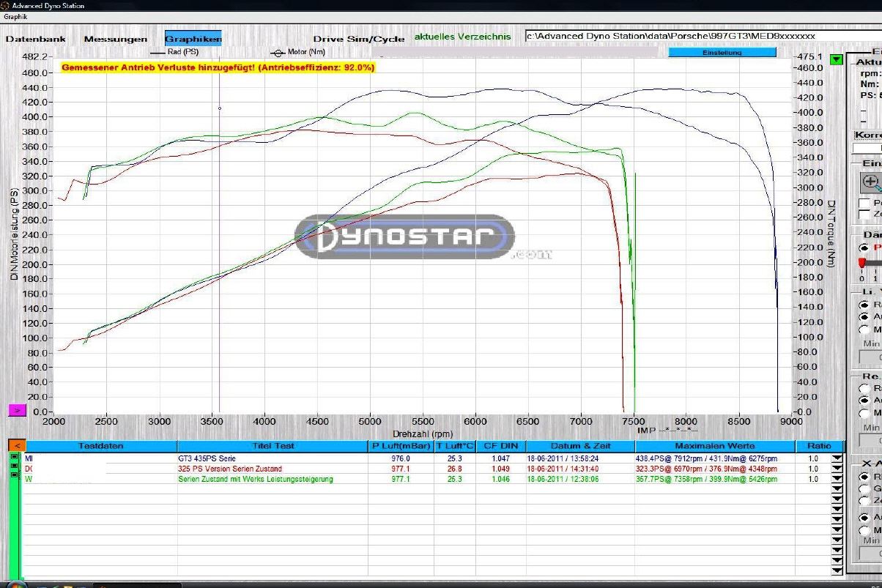Open the Graphik menu

(x=15, y=16)
